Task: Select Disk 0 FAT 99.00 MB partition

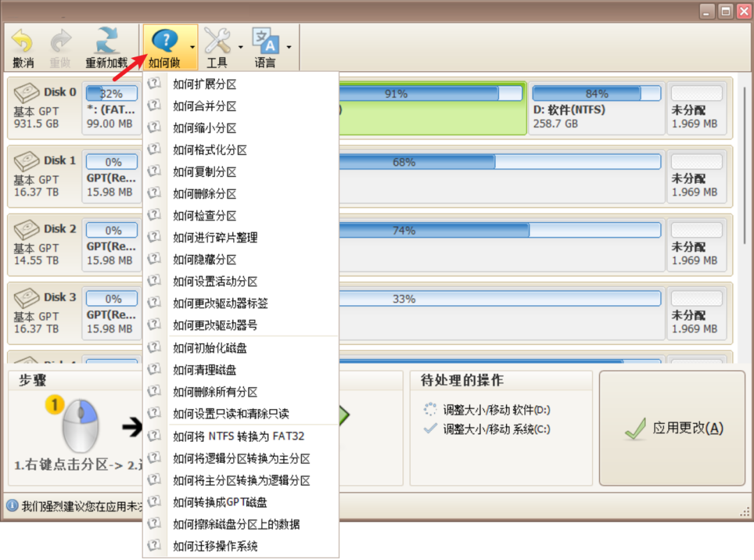Action: click(112, 108)
